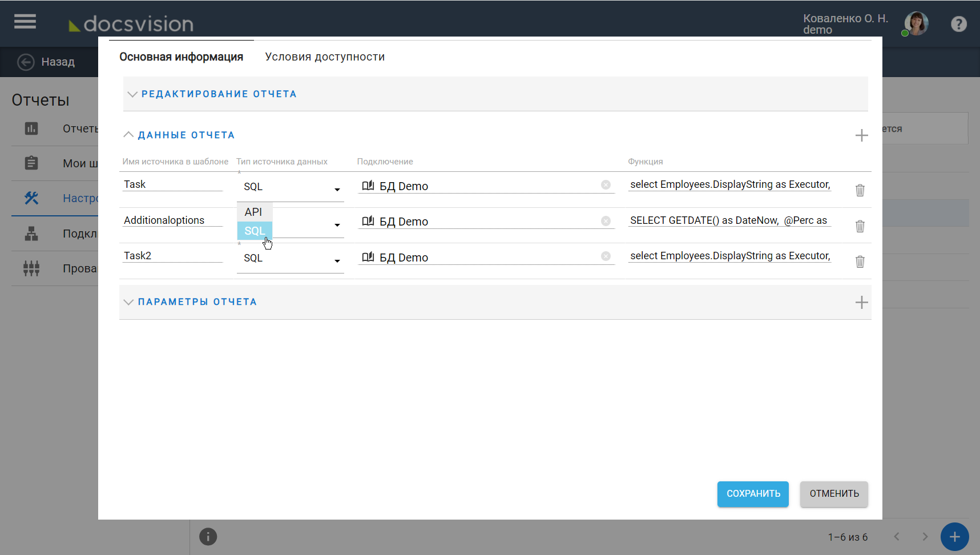The height and width of the screenshot is (555, 980).
Task: Delete the Task2 data source row
Action: tap(860, 262)
